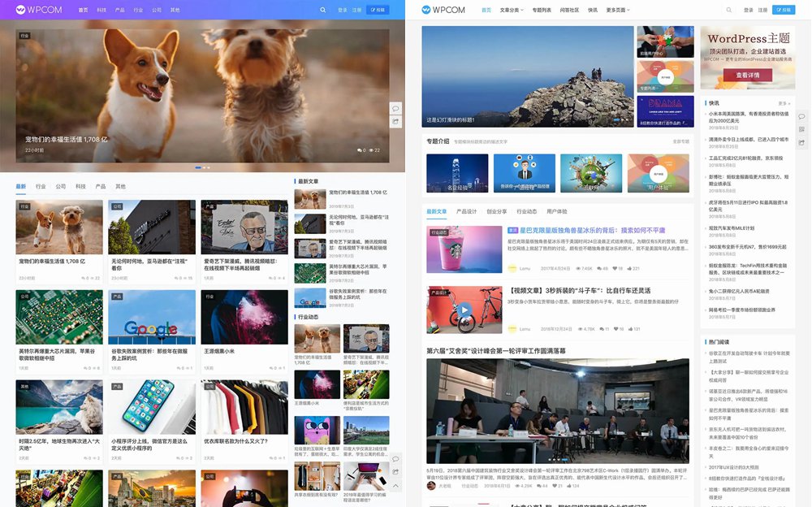Expand the 更多页面 dropdown menu
Screen dimensions: 812x507
point(619,10)
